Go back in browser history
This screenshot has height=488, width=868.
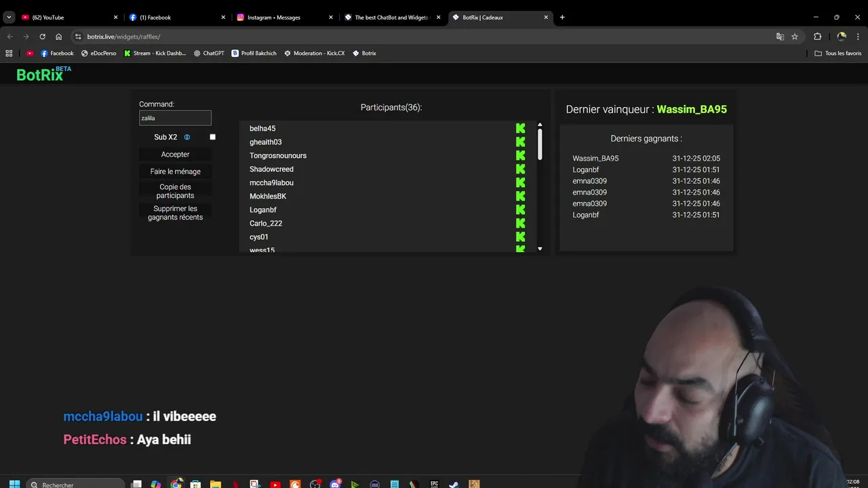pos(9,37)
